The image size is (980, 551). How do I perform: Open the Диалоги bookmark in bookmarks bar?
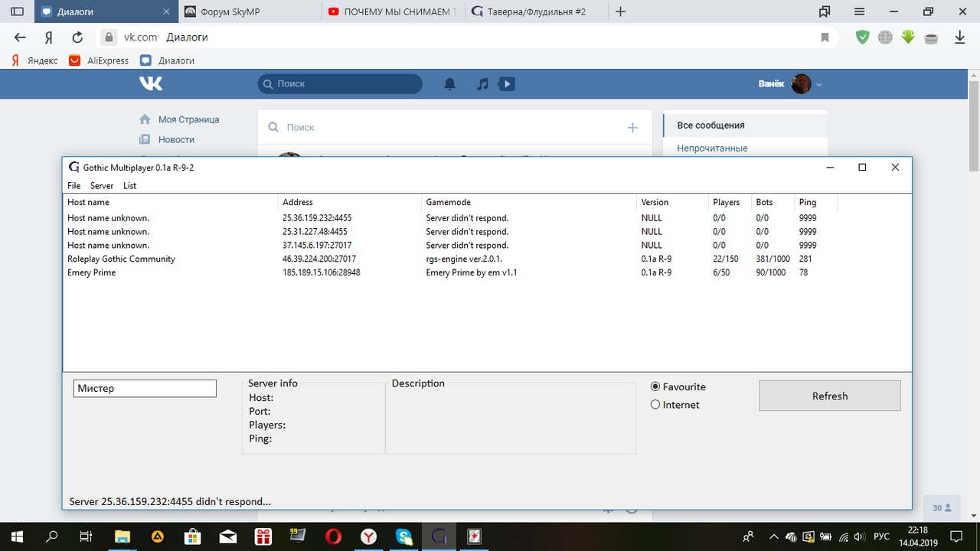(167, 60)
